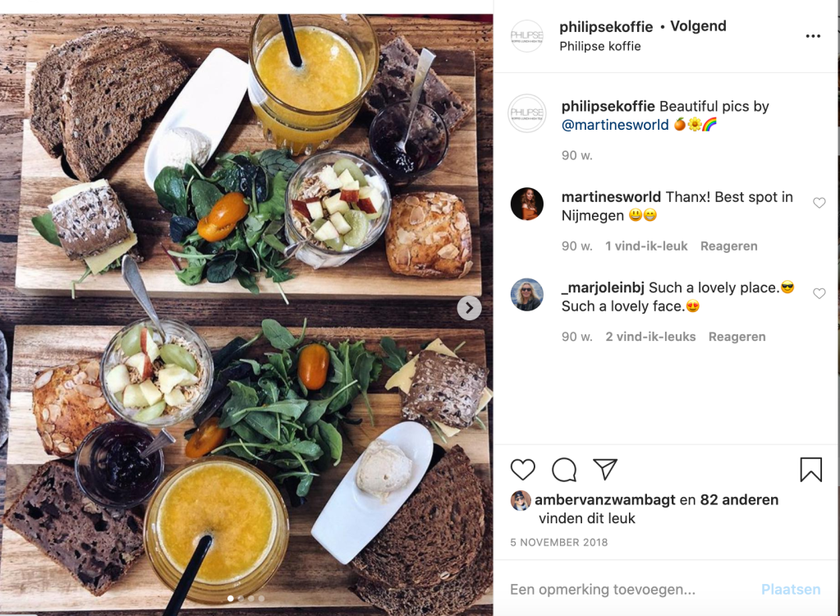This screenshot has width=840, height=616.
Task: Go to next photo with arrow
Action: [470, 308]
